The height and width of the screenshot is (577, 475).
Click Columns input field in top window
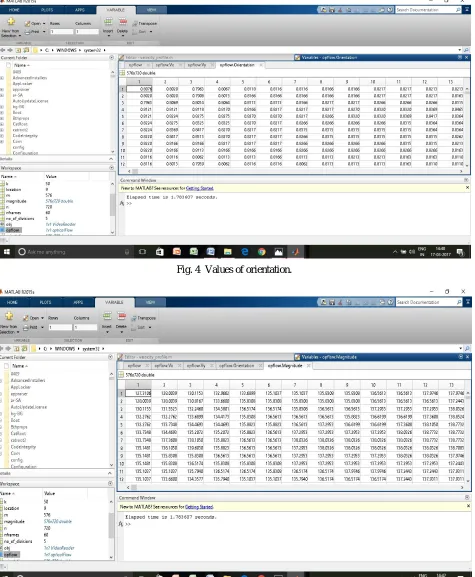pos(87,32)
